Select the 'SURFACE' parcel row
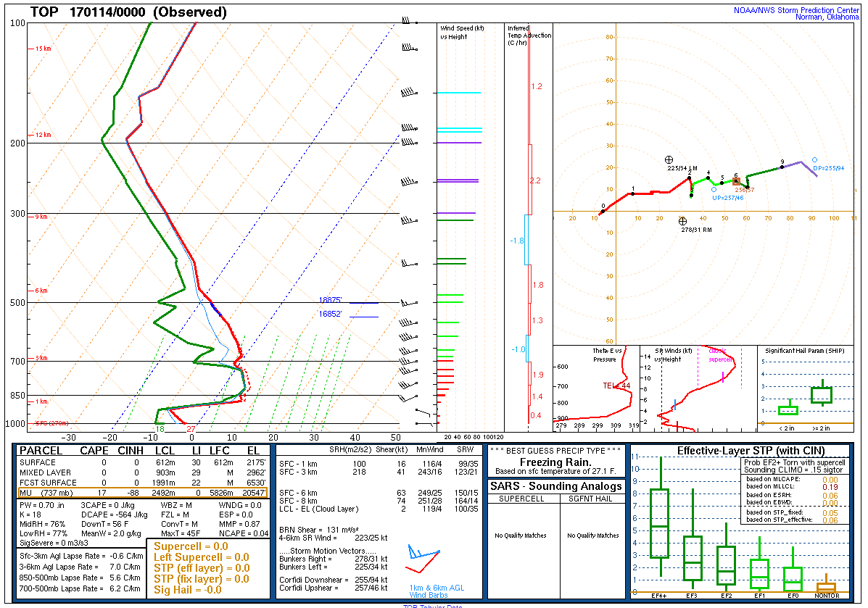The image size is (868, 608). (143, 462)
